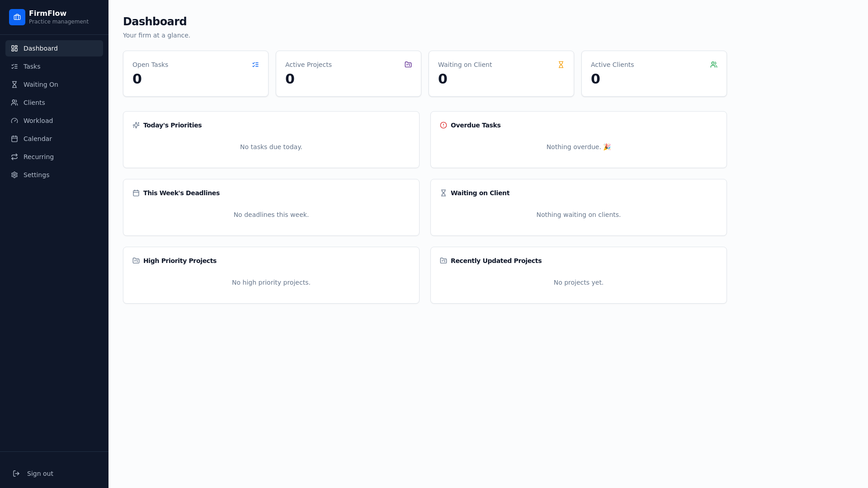Image resolution: width=868 pixels, height=488 pixels.
Task: Click the Dashboard grid icon in sidebar
Action: pyautogui.click(x=14, y=48)
